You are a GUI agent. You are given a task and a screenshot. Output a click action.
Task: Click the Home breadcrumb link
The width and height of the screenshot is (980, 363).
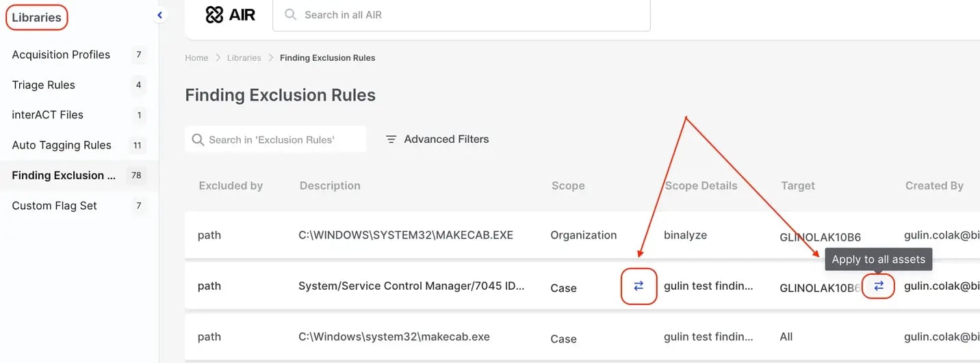coord(196,58)
